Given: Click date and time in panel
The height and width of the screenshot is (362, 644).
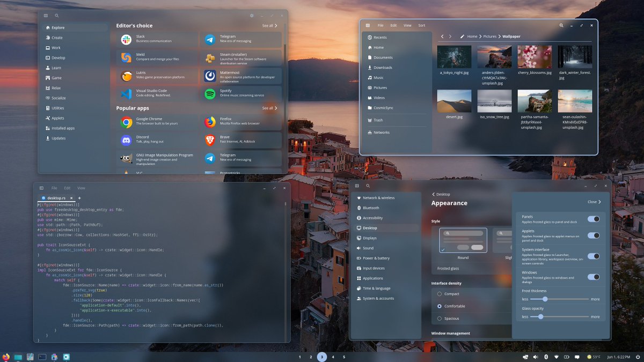Looking at the screenshot, I should (x=618, y=357).
